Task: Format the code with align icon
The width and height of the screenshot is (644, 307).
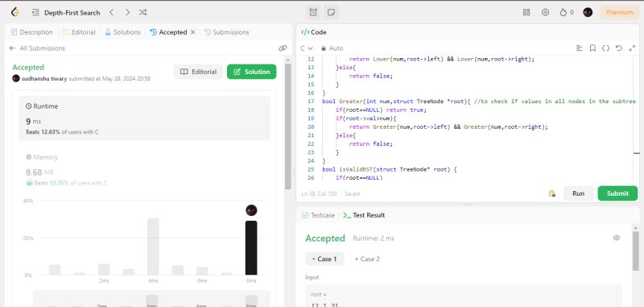Action: 579,48
